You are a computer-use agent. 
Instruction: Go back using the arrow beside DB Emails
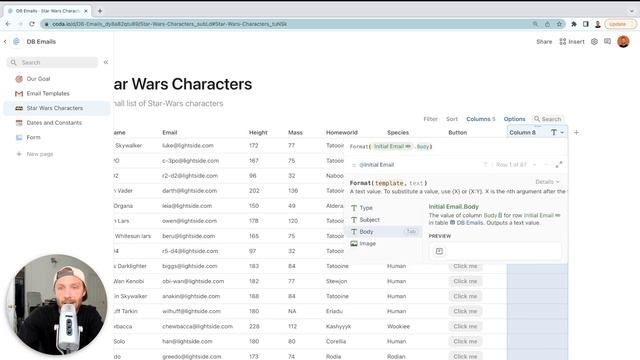coord(5,42)
